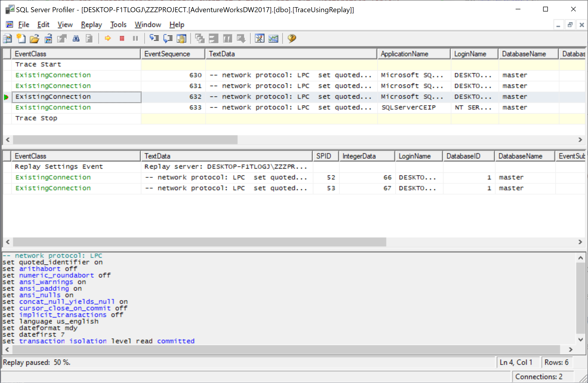Select ExistingConnection row with sequence 633
This screenshot has height=383, width=588.
53,108
